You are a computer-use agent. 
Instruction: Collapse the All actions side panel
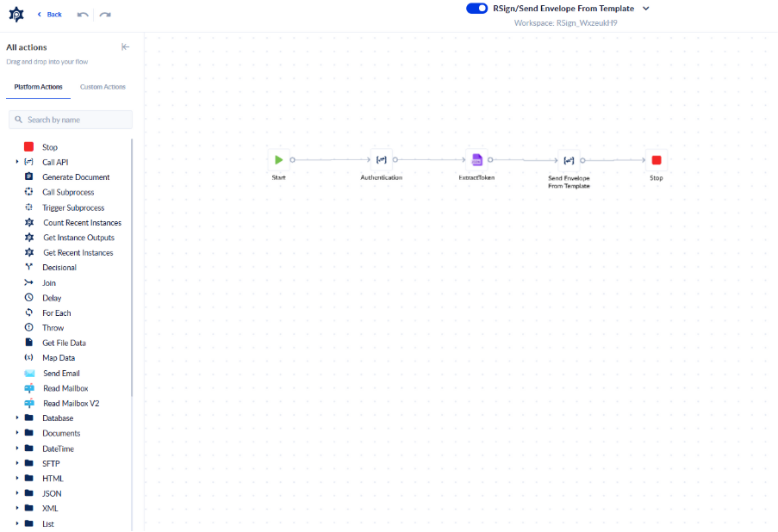click(x=126, y=47)
